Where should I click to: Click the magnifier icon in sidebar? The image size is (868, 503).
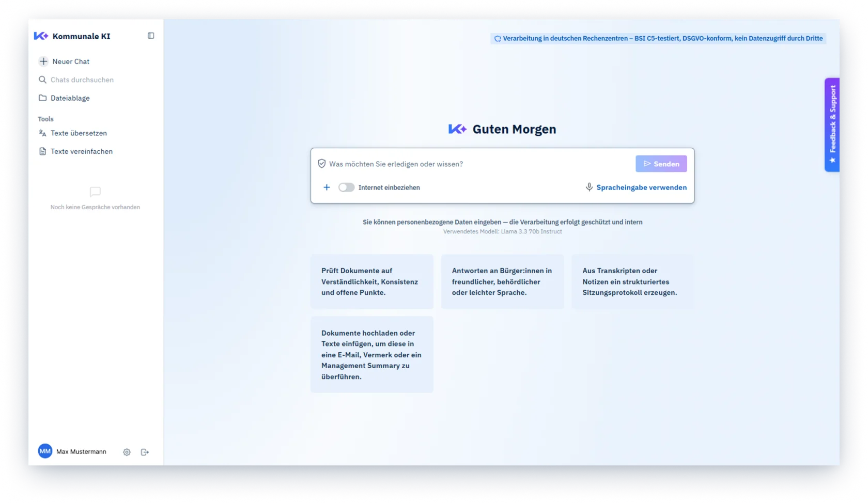[x=42, y=80]
